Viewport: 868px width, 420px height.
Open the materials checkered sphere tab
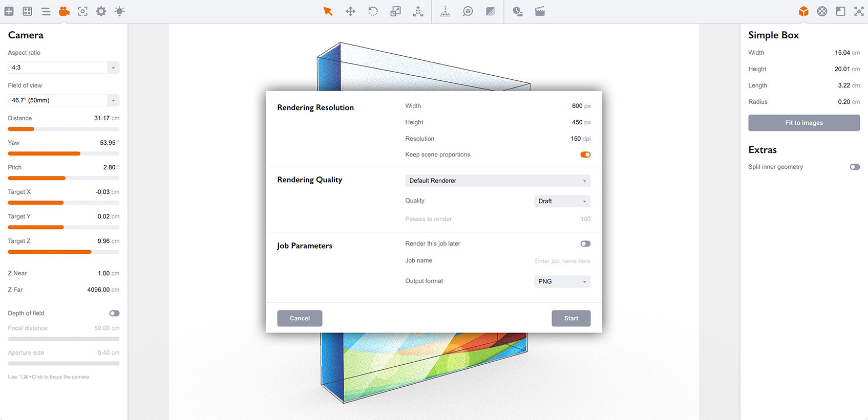pyautogui.click(x=822, y=11)
